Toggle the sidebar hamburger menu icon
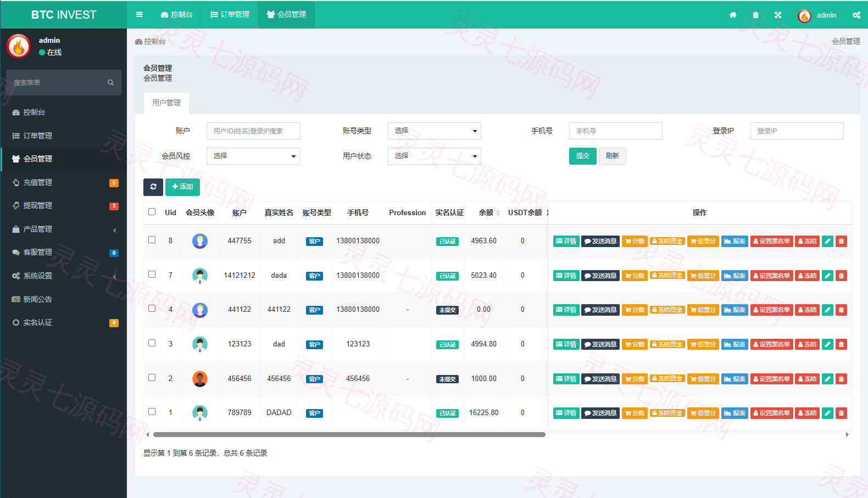The width and height of the screenshot is (868, 498). [140, 15]
